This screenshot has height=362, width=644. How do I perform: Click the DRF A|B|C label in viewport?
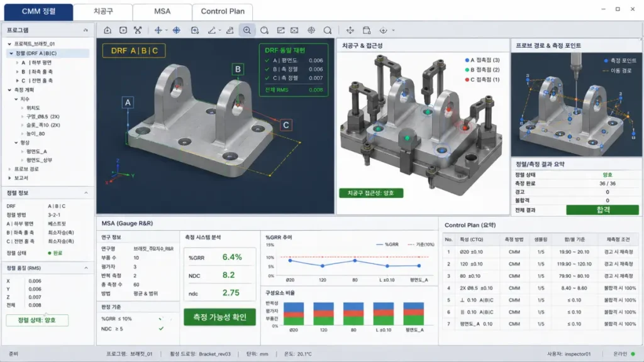coord(135,51)
